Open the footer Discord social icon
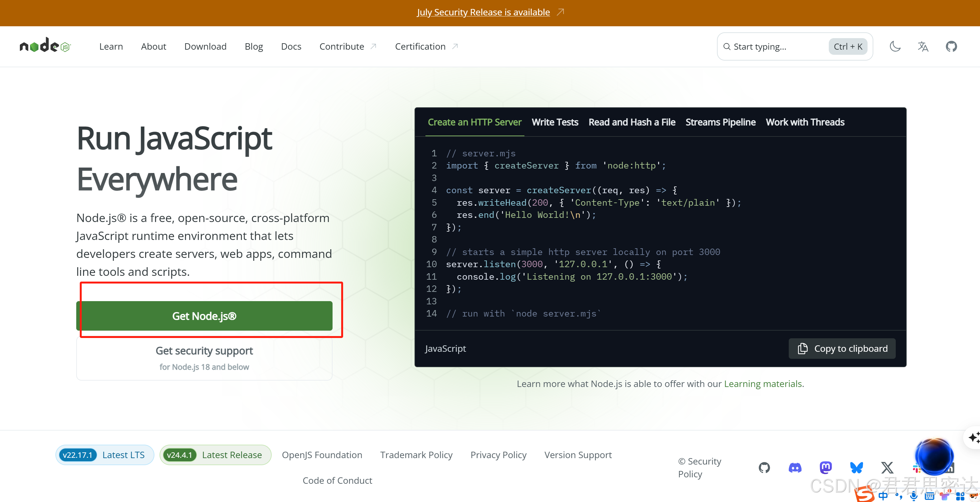The width and height of the screenshot is (980, 502). [x=795, y=467]
